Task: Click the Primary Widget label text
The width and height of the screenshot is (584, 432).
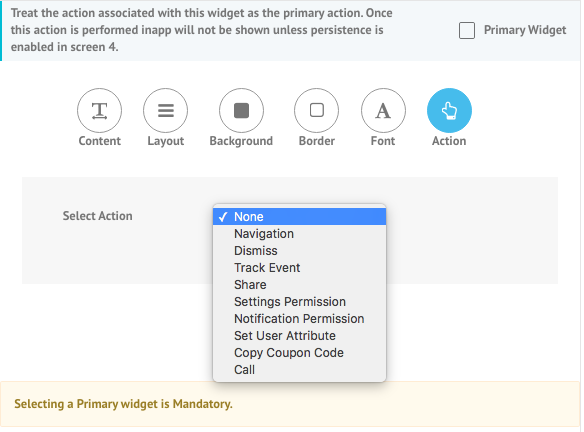Action: pyautogui.click(x=525, y=30)
